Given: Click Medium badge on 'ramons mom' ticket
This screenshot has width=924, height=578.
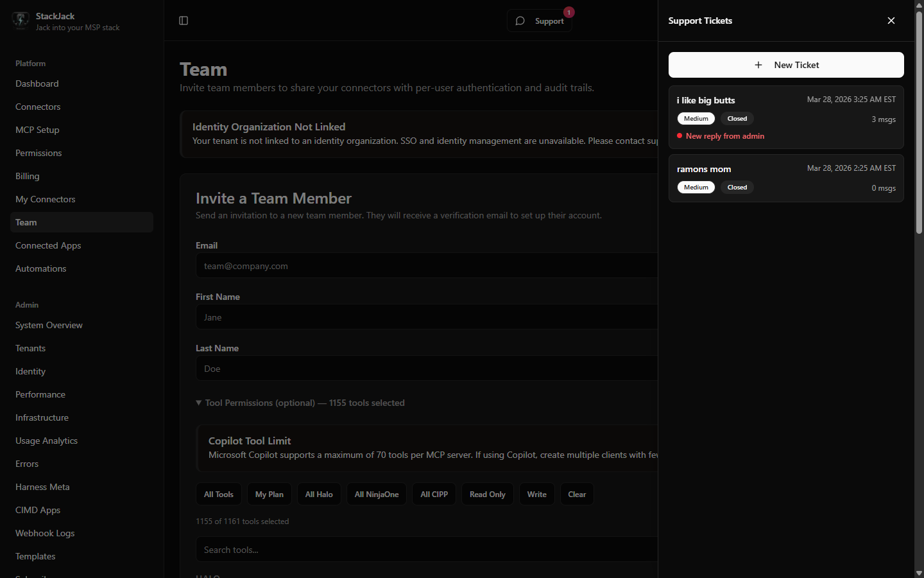Looking at the screenshot, I should pyautogui.click(x=696, y=188).
